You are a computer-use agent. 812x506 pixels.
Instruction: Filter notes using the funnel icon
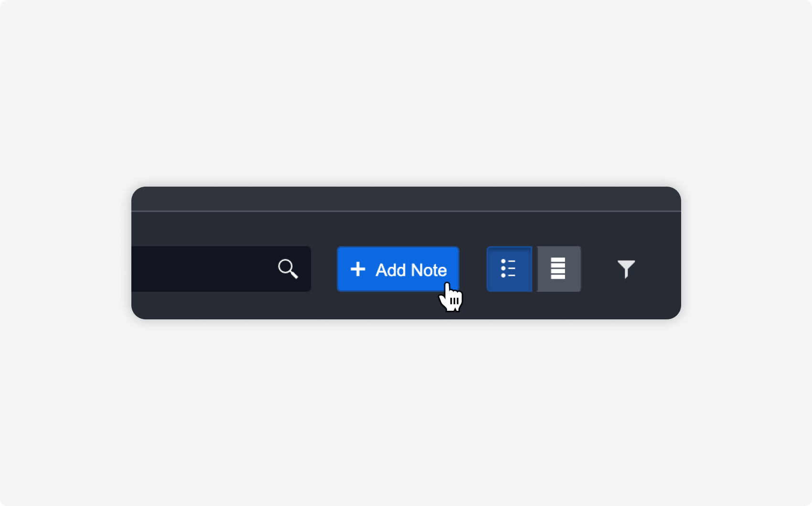click(x=626, y=269)
